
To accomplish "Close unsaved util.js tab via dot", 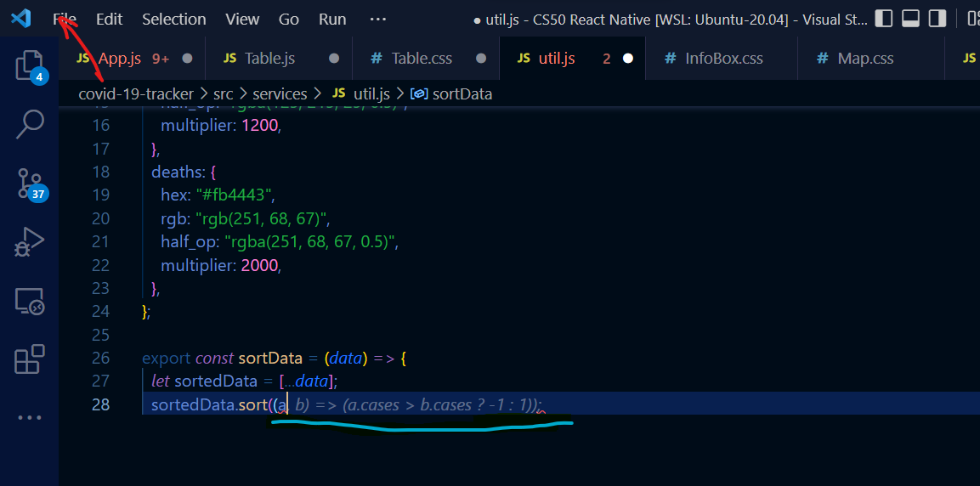I will click(628, 59).
